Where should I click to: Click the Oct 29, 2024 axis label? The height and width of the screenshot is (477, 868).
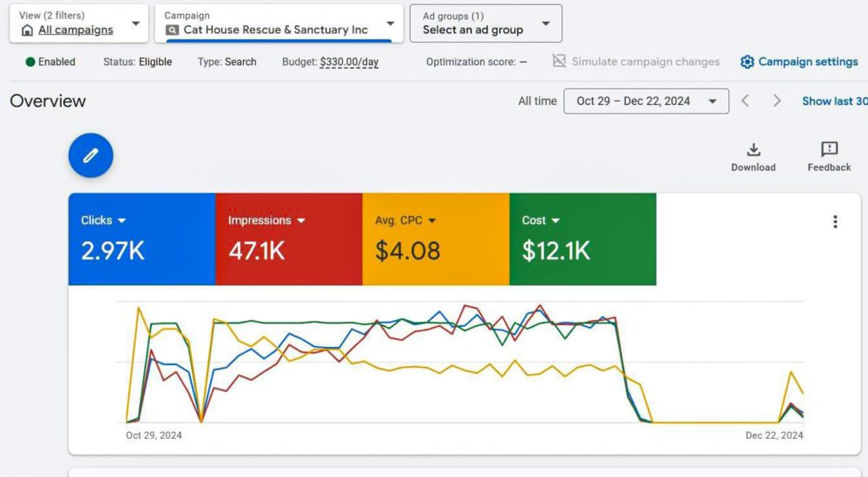pyautogui.click(x=154, y=435)
